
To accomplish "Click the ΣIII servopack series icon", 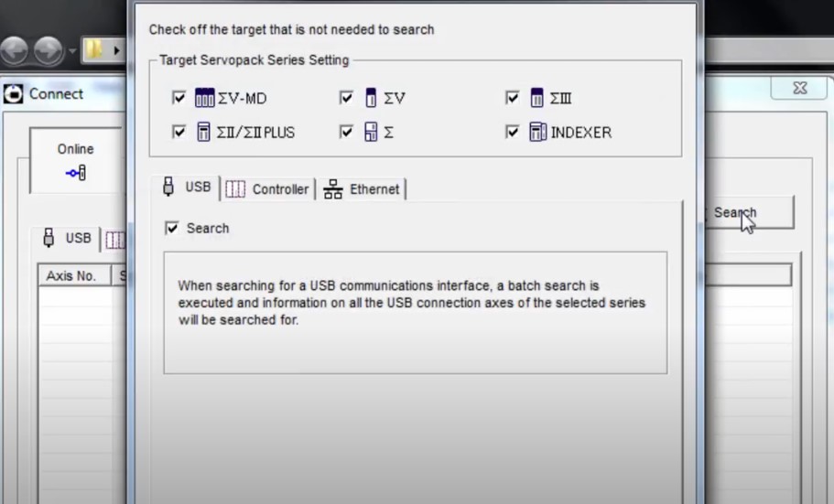I will click(x=537, y=98).
